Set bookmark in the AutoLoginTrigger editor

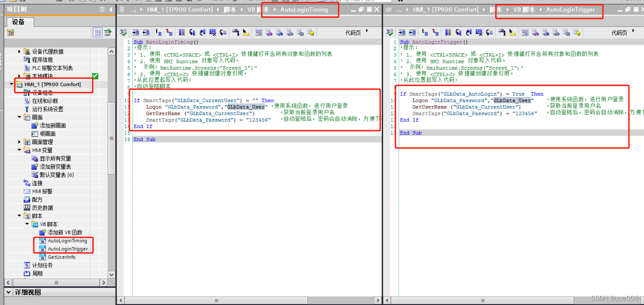coord(448,33)
